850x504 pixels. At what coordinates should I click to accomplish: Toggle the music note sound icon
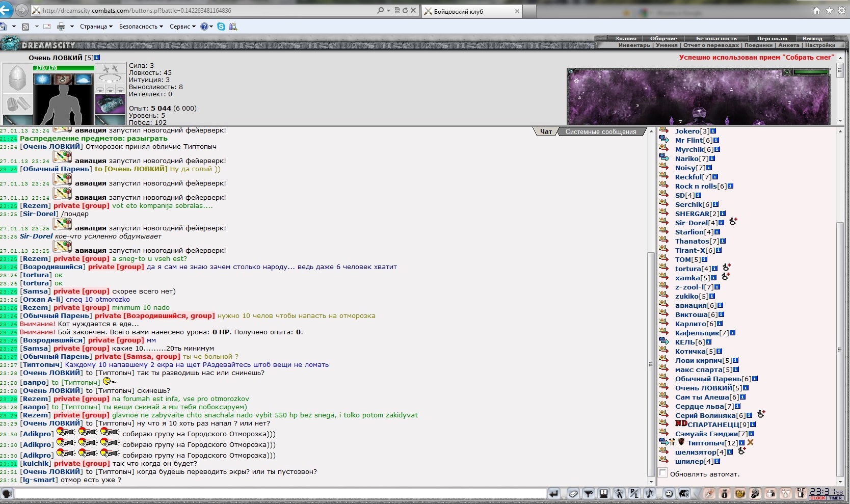pyautogui.click(x=650, y=493)
